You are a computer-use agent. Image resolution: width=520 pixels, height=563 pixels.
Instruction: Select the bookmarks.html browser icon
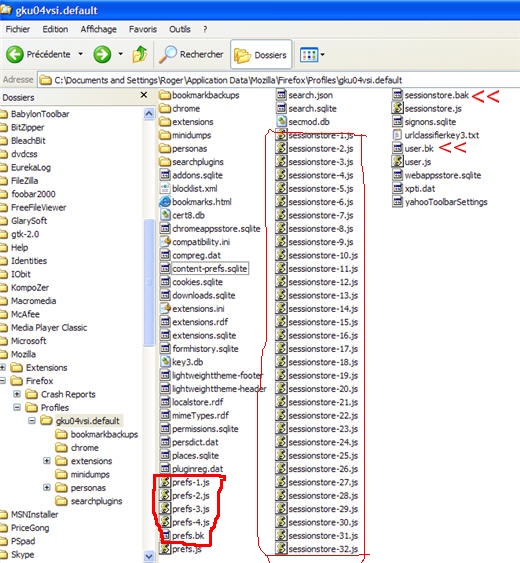(x=165, y=202)
